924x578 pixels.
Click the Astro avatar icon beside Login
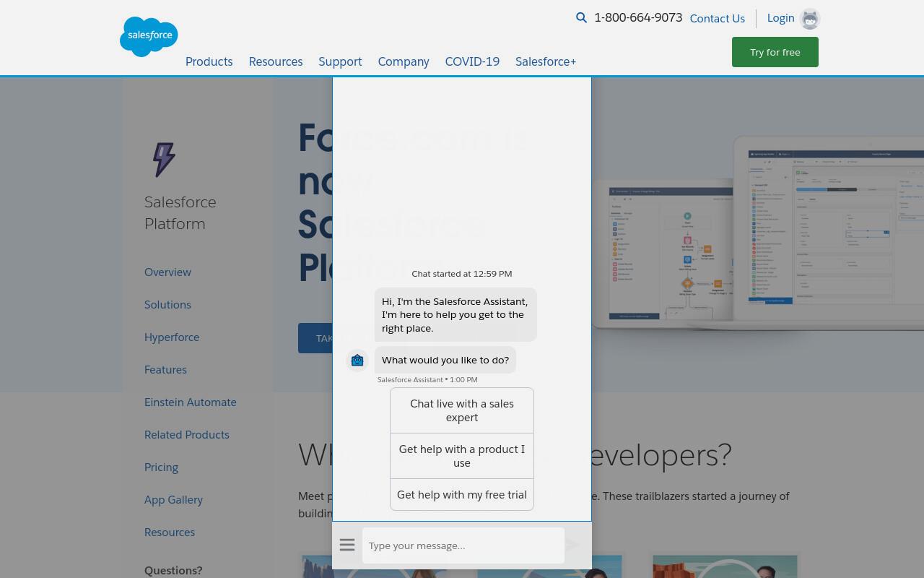810,19
